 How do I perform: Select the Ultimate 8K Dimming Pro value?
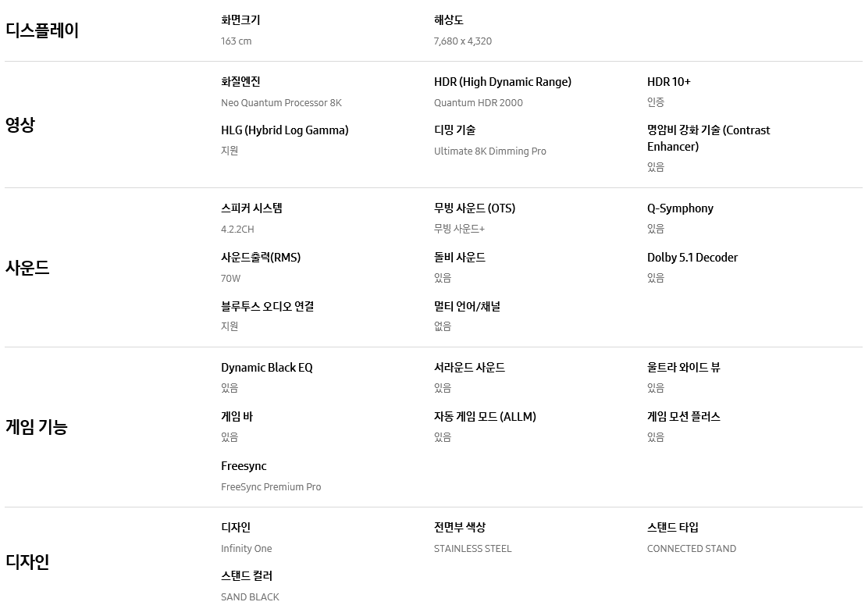coord(490,151)
